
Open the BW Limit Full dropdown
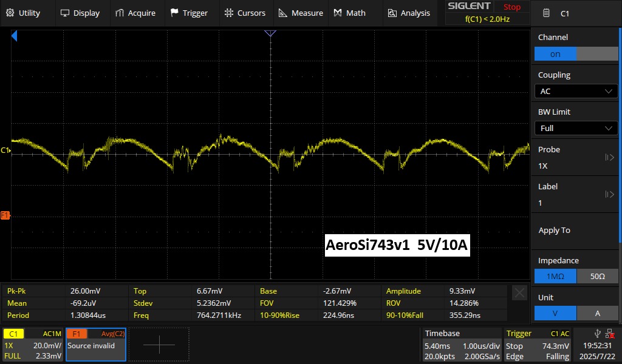pos(576,128)
